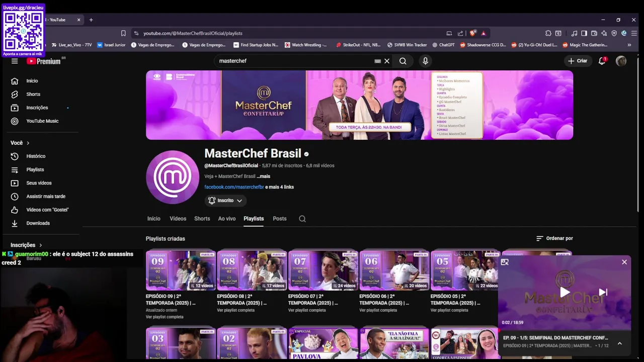Screen dimensions: 644x362
Task: Open the on-screen keyboard icon in search
Action: (x=377, y=61)
